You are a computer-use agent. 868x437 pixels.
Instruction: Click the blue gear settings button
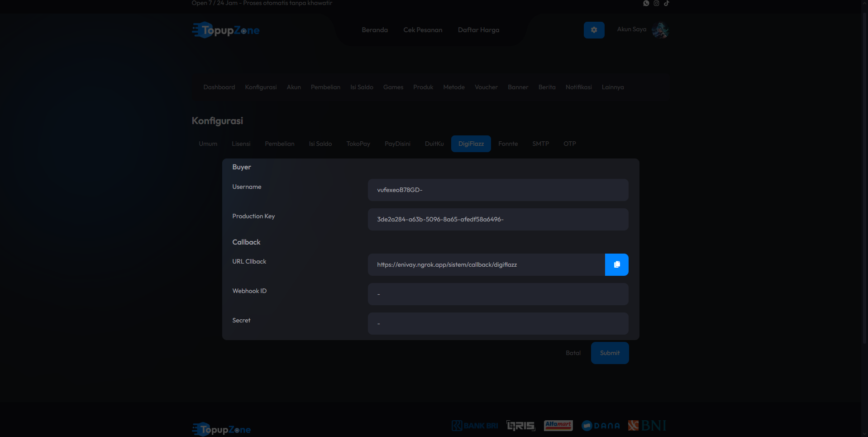pyautogui.click(x=594, y=30)
